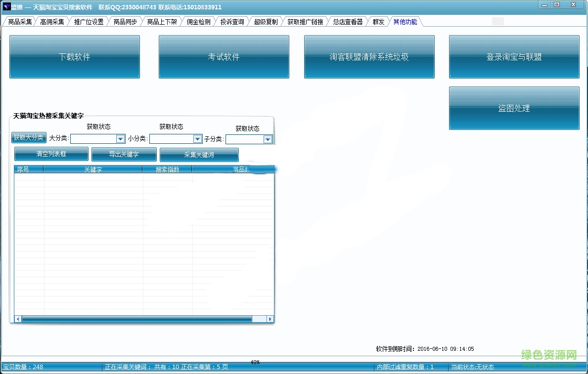Minimize the window from the title bar
588x374 pixels.
click(544, 4)
